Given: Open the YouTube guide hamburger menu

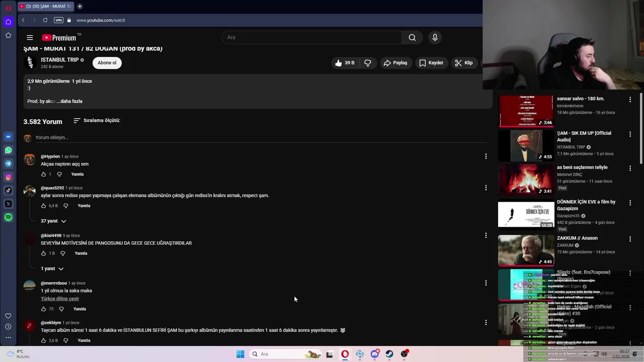Looking at the screenshot, I should point(30,38).
